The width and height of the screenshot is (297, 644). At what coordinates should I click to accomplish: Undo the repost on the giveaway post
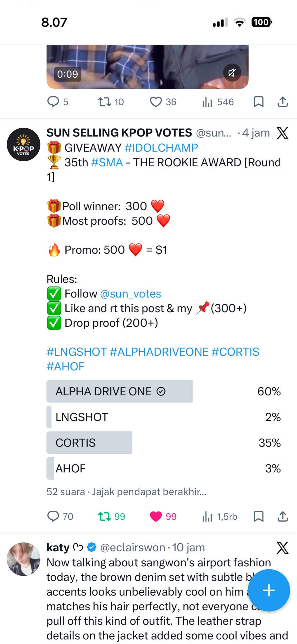tap(104, 516)
